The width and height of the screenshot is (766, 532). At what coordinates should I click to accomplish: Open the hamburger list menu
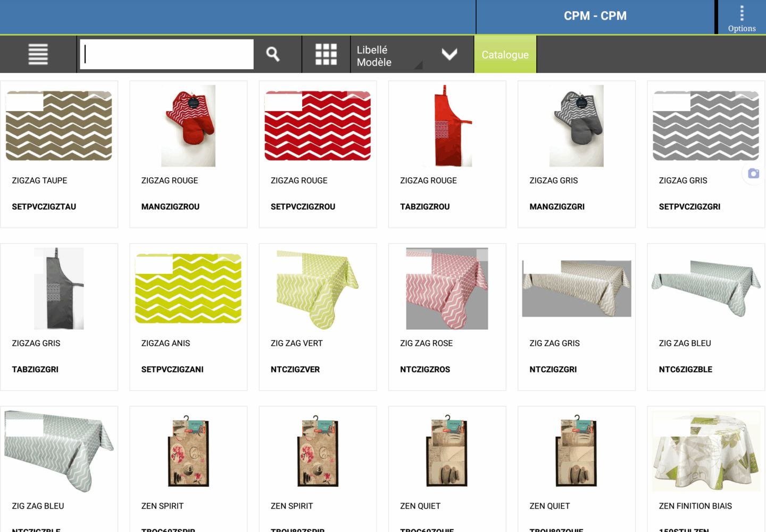tap(38, 54)
